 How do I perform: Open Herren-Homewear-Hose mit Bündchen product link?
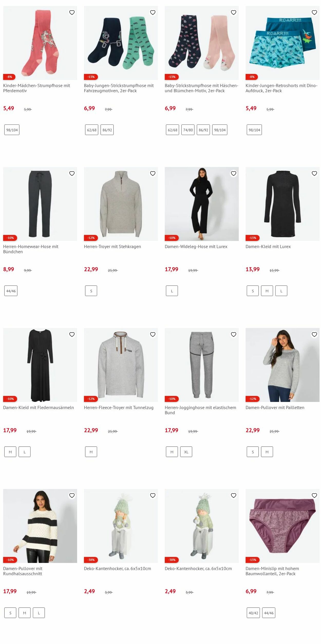click(x=31, y=249)
